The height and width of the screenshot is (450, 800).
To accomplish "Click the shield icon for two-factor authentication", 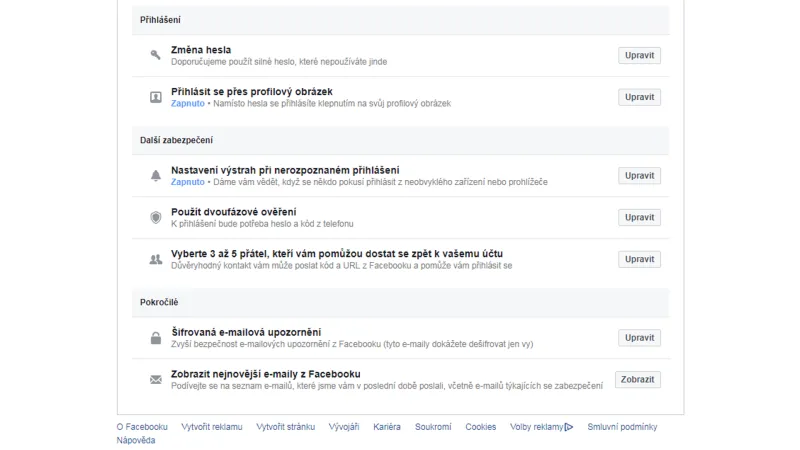I will pos(155,217).
